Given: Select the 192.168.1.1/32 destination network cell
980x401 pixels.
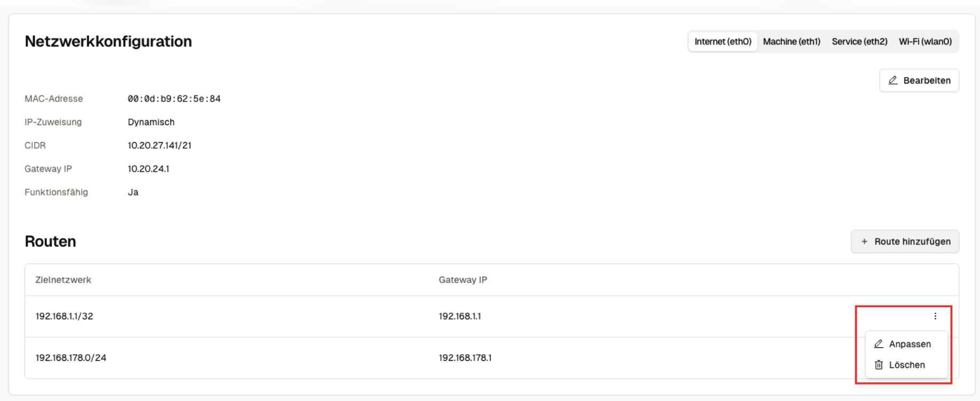Looking at the screenshot, I should click(64, 316).
